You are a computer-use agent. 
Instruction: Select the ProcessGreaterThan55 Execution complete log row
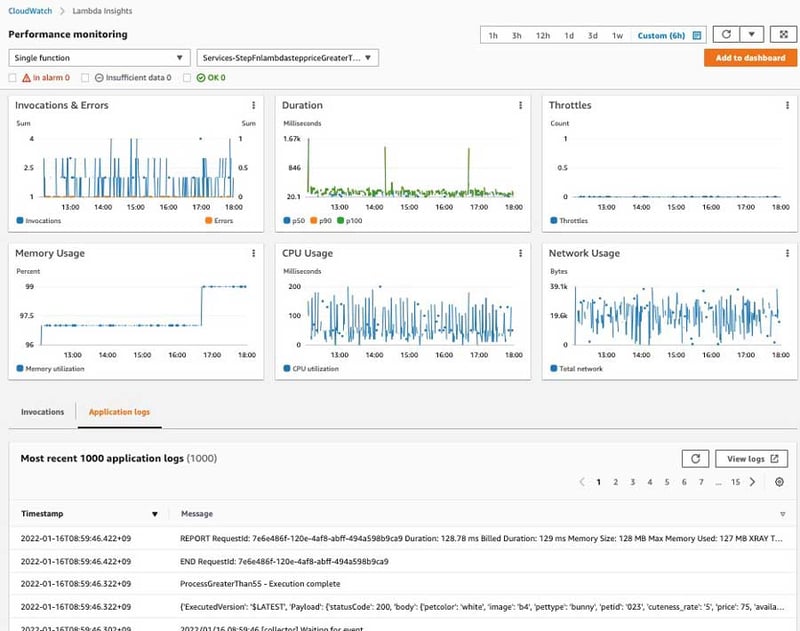(403, 584)
